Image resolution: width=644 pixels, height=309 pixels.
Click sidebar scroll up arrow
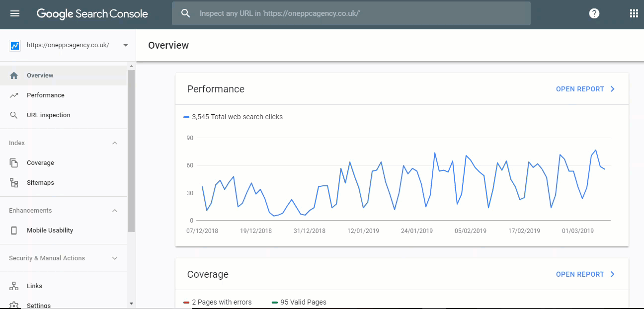tap(131, 66)
